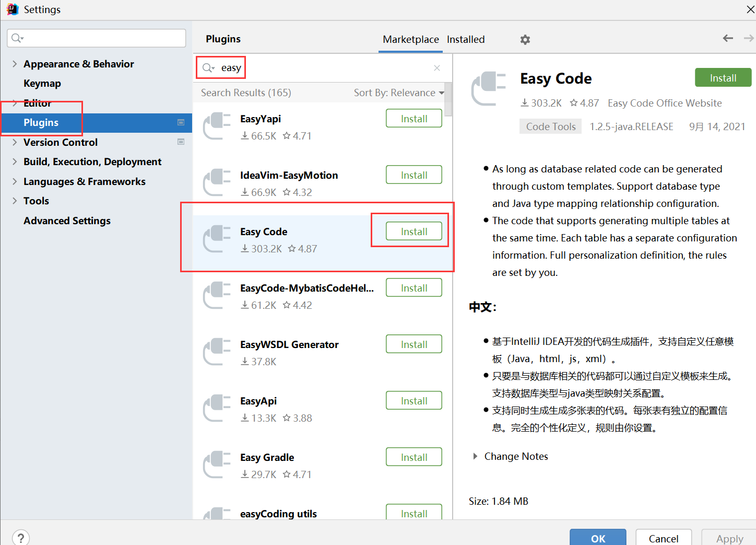Select Keymap in settings tree

coord(42,83)
